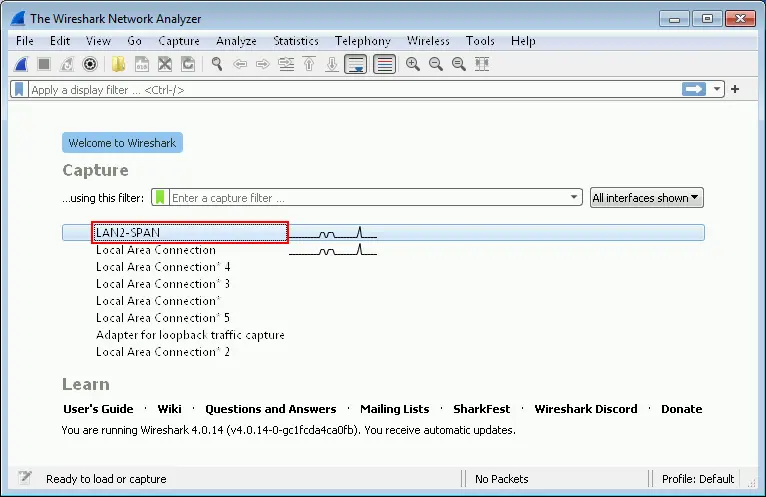Screen dimensions: 766x497
Task: Open the SharkFest link
Action: tap(481, 409)
